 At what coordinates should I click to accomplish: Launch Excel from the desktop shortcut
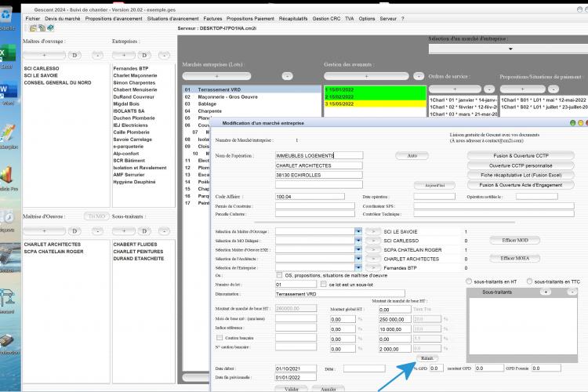pyautogui.click(x=8, y=56)
